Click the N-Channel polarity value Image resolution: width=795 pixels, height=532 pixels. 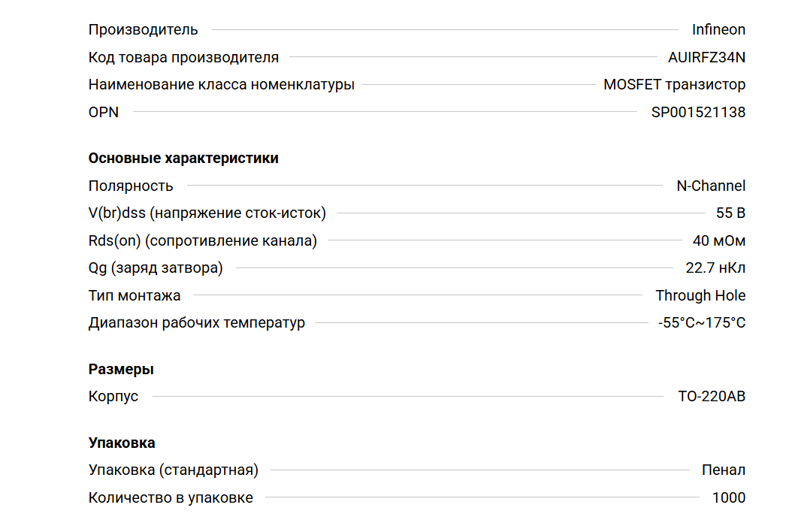point(711,186)
